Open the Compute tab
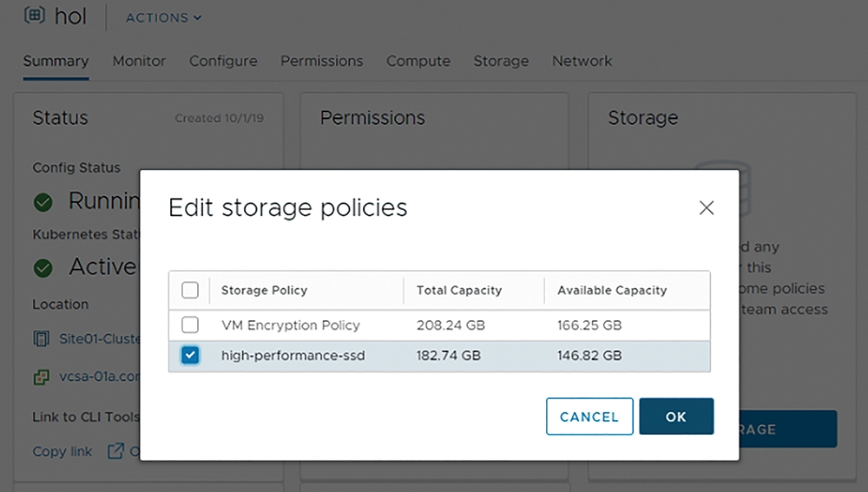The image size is (868, 492). 418,61
